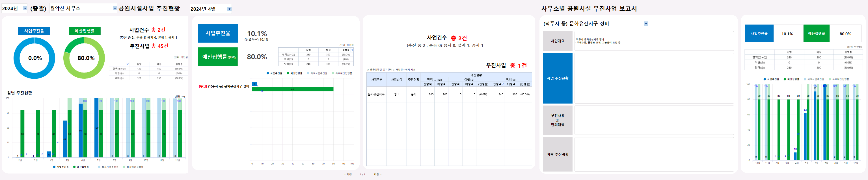This screenshot has width=868, height=180.
Task: Click the (80.0%) cell in project table row
Action: coord(525,95)
